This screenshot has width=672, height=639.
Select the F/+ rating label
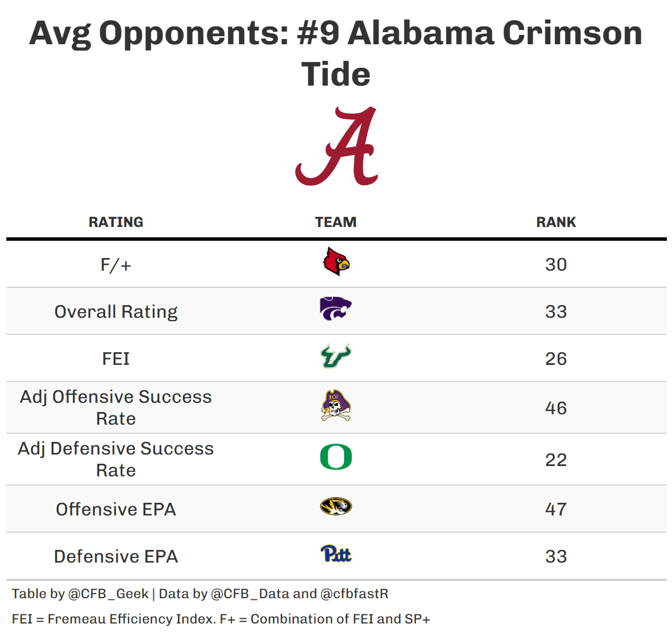116,265
